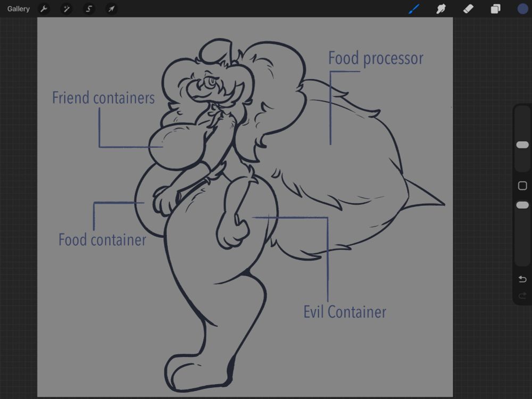Undo the last stroke

click(x=522, y=279)
